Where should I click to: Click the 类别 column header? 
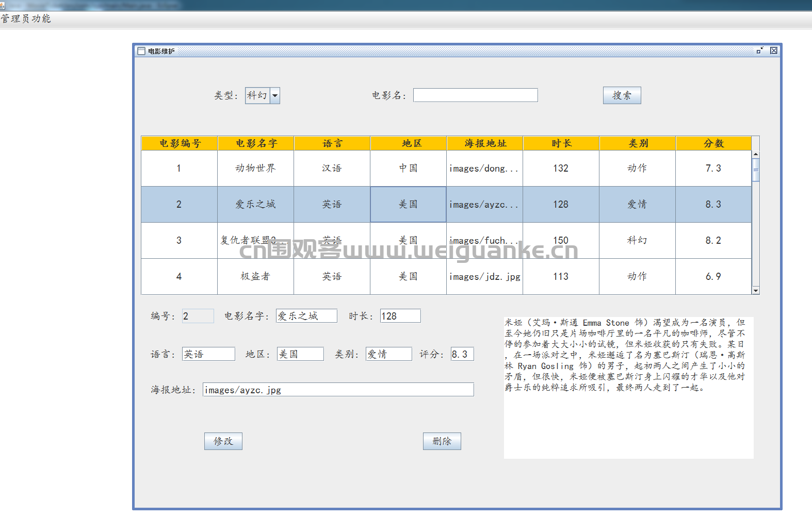[x=638, y=143]
